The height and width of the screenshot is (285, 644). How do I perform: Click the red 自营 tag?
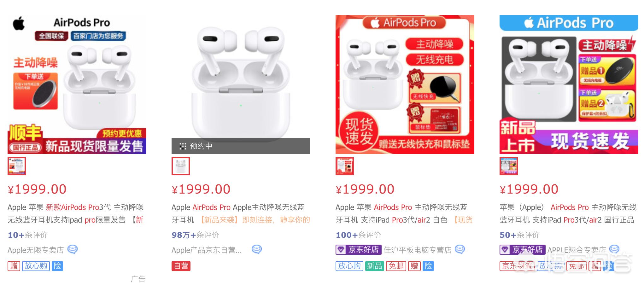[x=181, y=266]
